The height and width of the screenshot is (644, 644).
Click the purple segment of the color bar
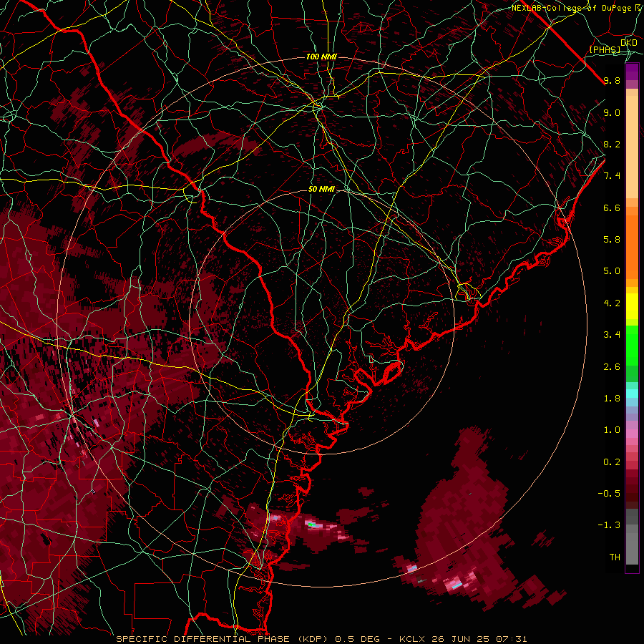(632, 72)
